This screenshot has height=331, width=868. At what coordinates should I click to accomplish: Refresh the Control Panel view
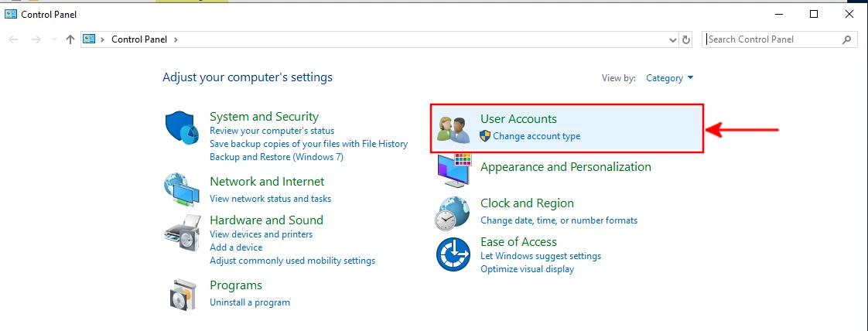tap(686, 40)
